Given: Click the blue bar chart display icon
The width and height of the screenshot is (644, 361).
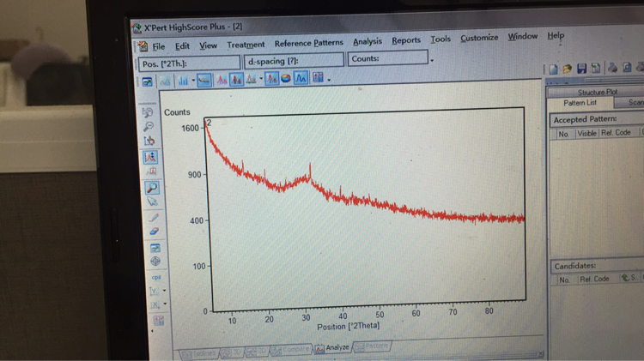Looking at the screenshot, I should (x=183, y=81).
